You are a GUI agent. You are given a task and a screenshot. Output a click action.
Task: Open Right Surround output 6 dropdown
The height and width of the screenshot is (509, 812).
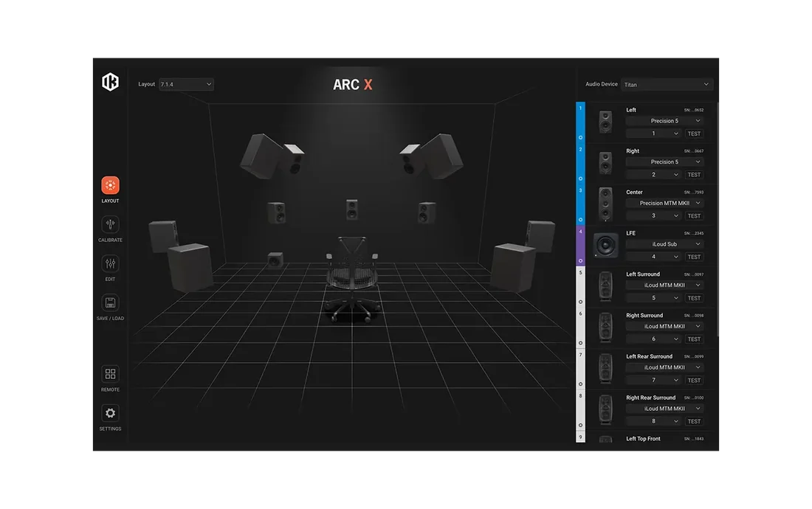[653, 339]
